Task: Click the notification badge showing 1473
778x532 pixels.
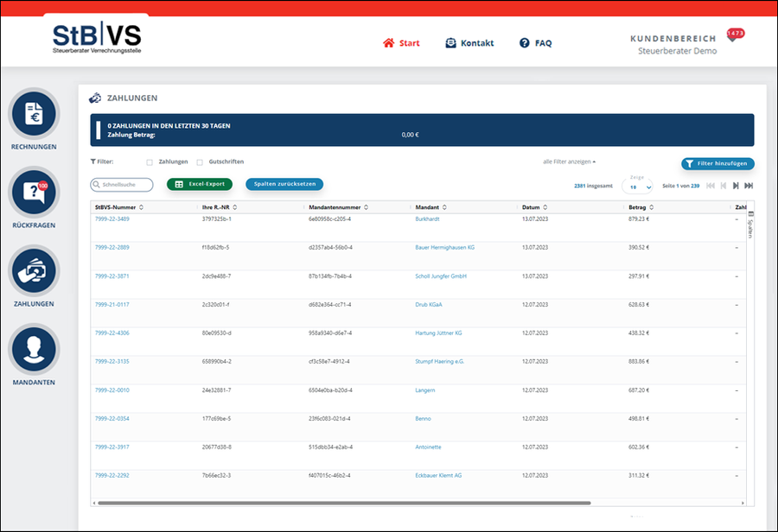Action: point(735,35)
